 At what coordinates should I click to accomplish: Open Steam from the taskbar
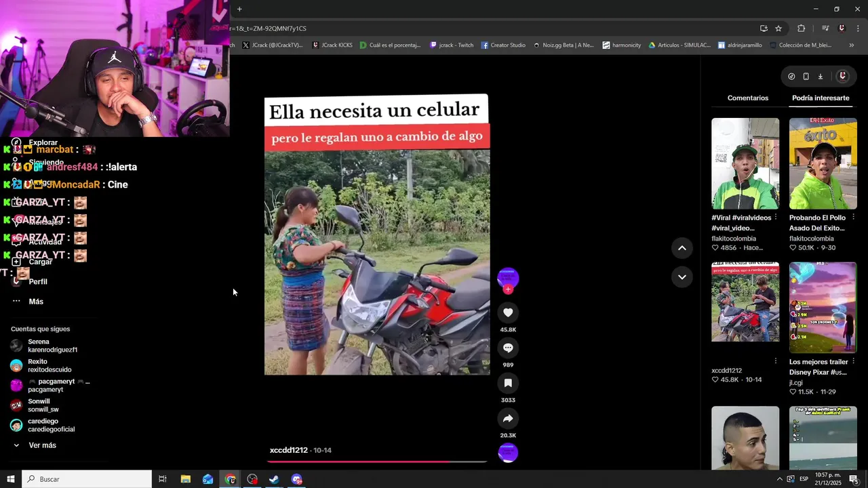coord(274,479)
